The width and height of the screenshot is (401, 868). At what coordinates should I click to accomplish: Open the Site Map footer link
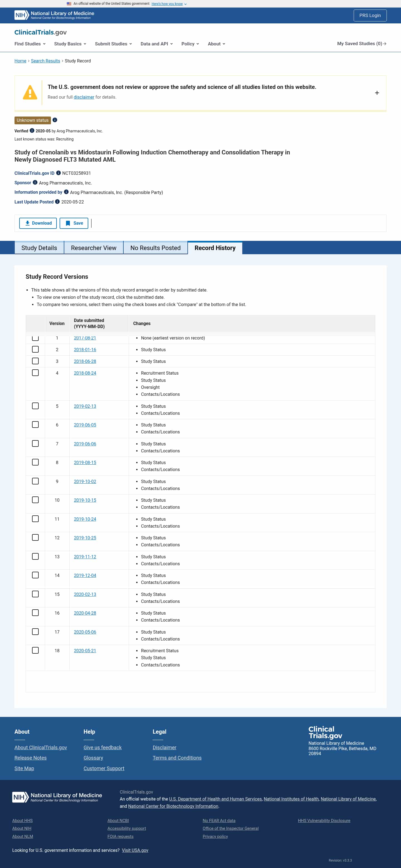[24, 768]
